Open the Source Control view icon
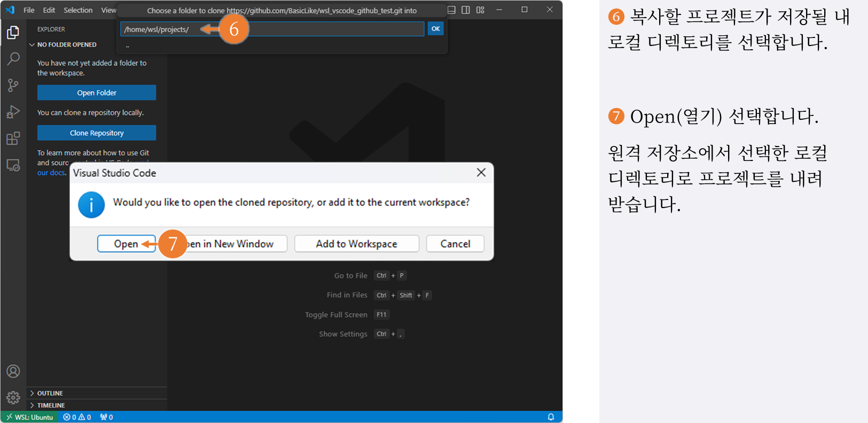Screen dimensions: 868x423 (x=13, y=85)
